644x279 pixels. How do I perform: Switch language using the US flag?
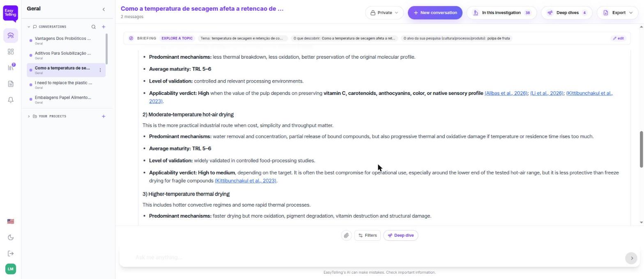pyautogui.click(x=11, y=221)
